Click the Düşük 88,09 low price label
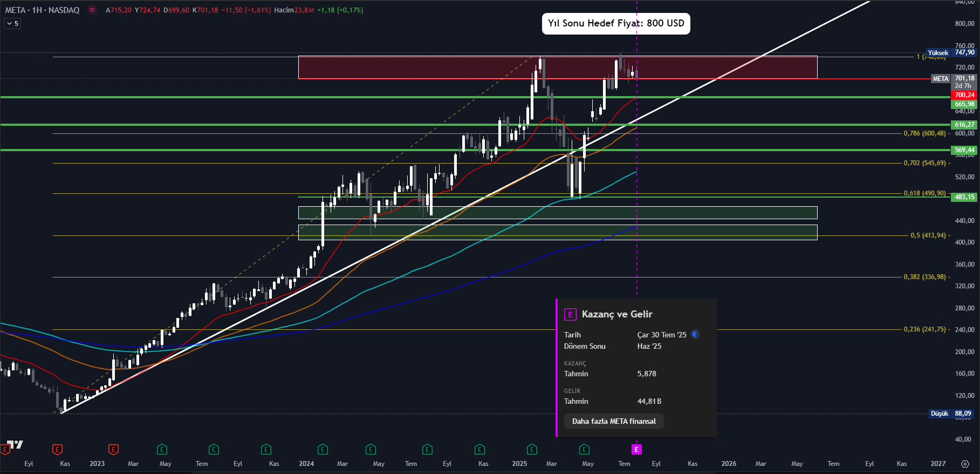 [x=952, y=414]
